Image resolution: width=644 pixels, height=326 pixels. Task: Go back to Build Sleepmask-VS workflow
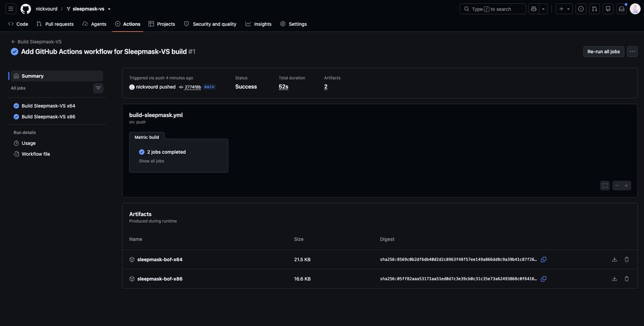coord(36,41)
